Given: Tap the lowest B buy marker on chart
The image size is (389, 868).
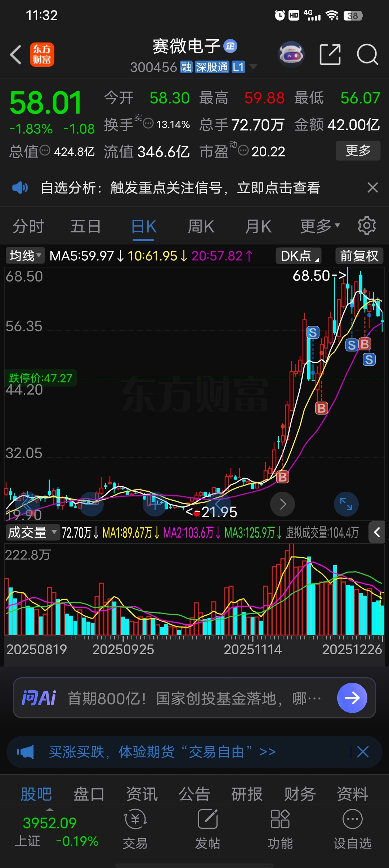Looking at the screenshot, I should point(283,477).
